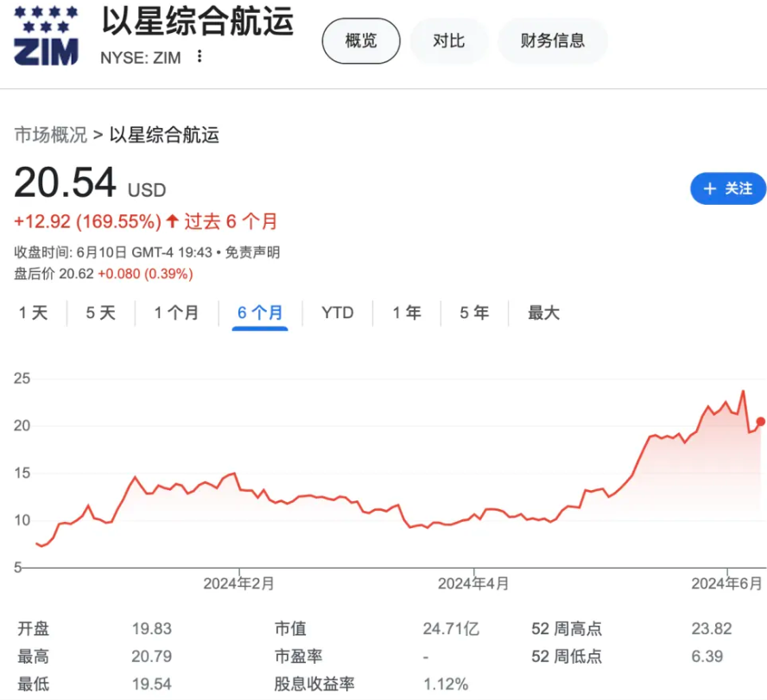Image resolution: width=767 pixels, height=700 pixels.
Task: Click the 20.54 current price value
Action: click(x=65, y=182)
